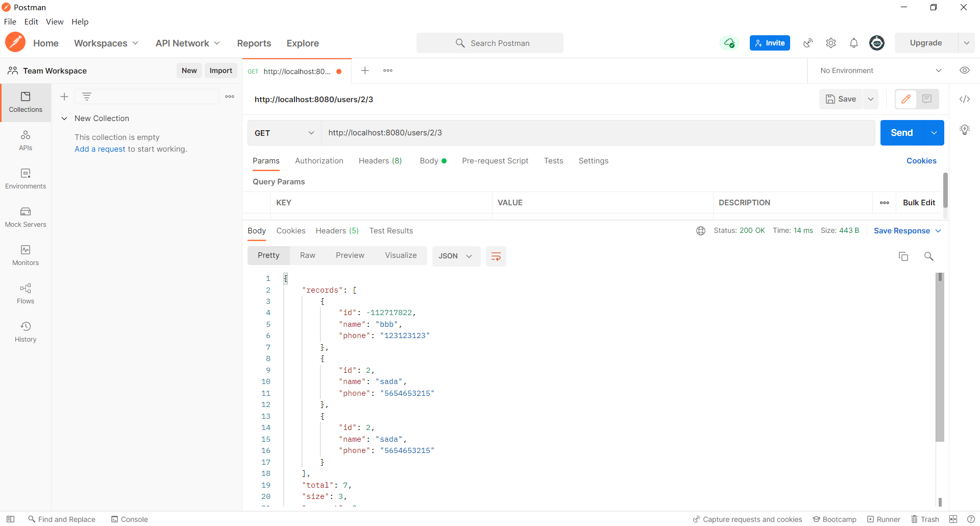The height and width of the screenshot is (526, 980).
Task: Open the Help menu
Action: click(80, 21)
